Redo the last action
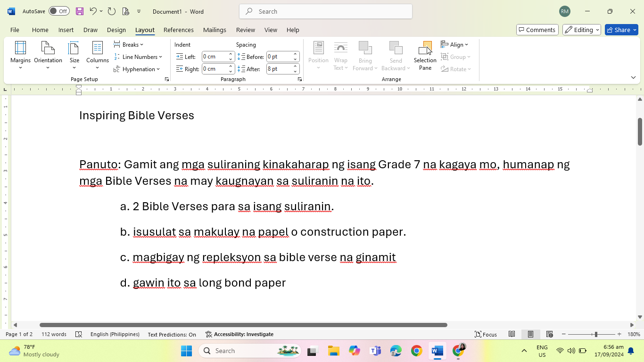The width and height of the screenshot is (644, 362). pos(112,11)
